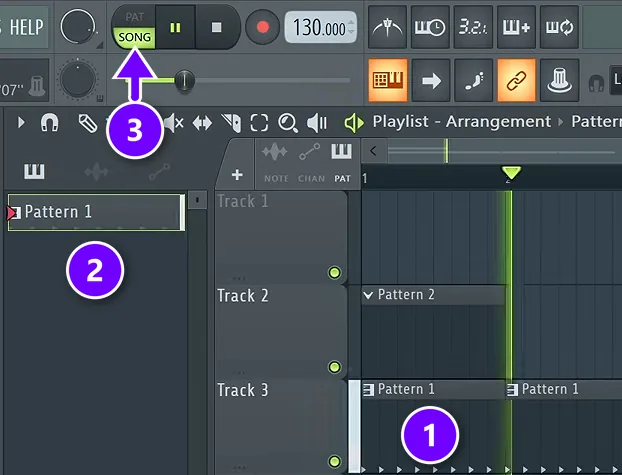The image size is (622, 475).
Task: Select the Playlist zoom magnifier tool
Action: (x=288, y=123)
